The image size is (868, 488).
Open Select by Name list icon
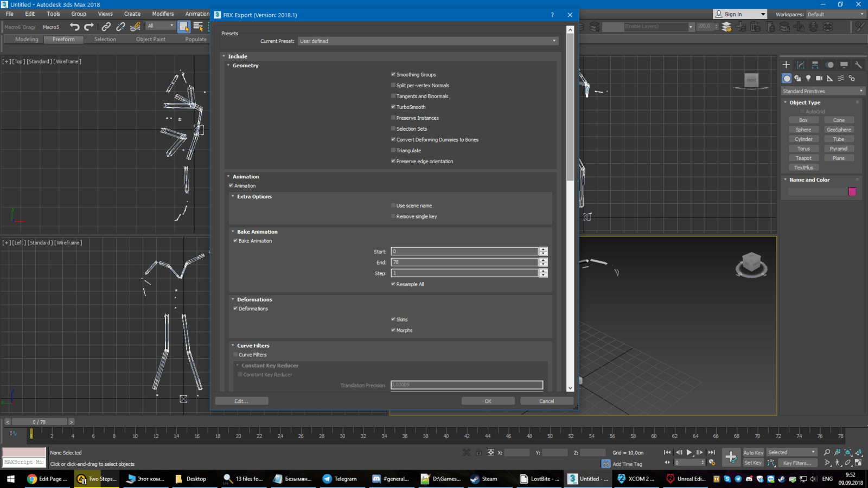[198, 27]
